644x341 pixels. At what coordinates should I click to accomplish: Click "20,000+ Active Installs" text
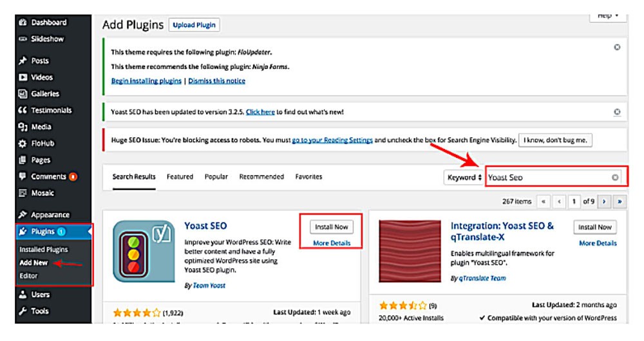pyautogui.click(x=411, y=318)
